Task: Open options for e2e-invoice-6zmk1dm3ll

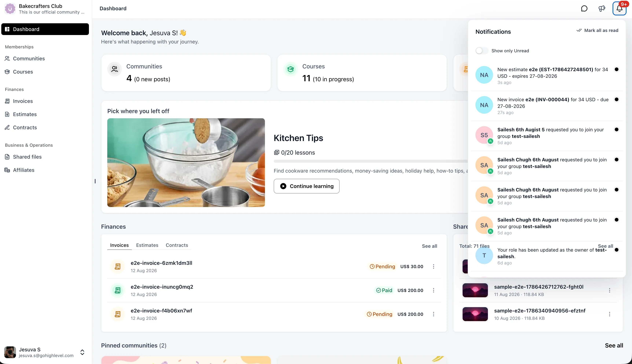Action: 434,266
